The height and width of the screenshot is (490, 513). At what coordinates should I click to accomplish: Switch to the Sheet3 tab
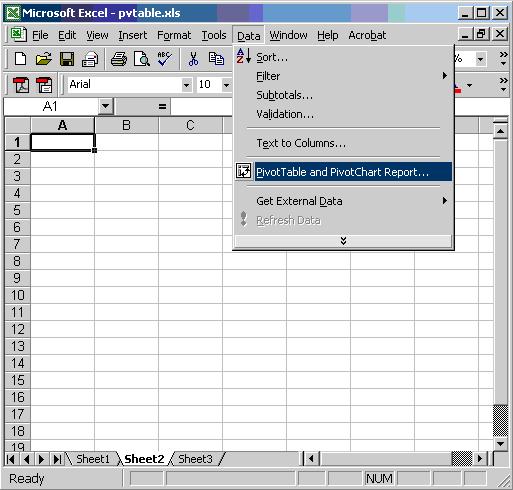coord(195,459)
